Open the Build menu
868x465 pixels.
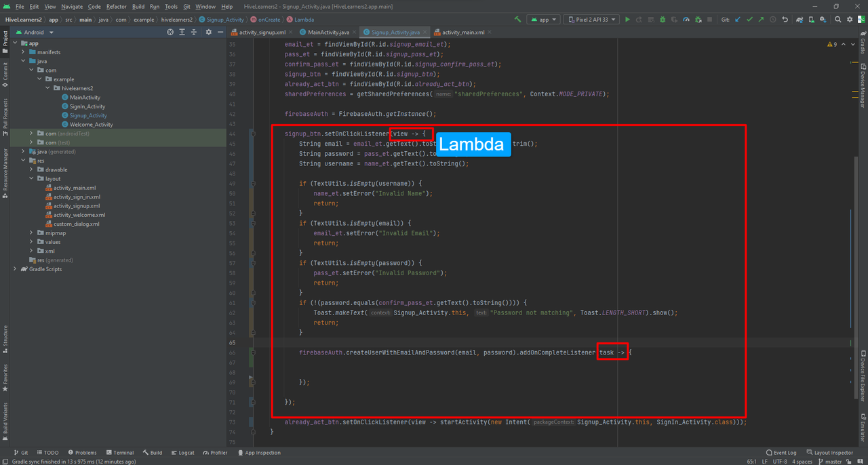[138, 6]
